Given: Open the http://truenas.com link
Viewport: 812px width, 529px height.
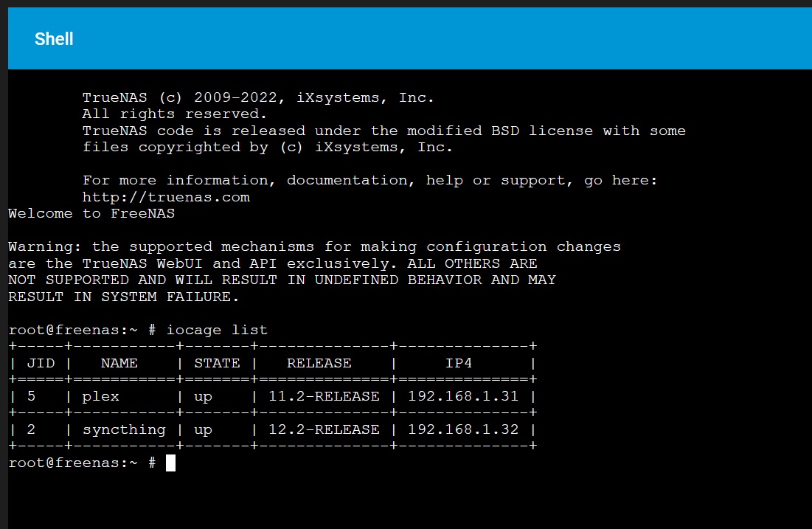Looking at the screenshot, I should [166, 197].
